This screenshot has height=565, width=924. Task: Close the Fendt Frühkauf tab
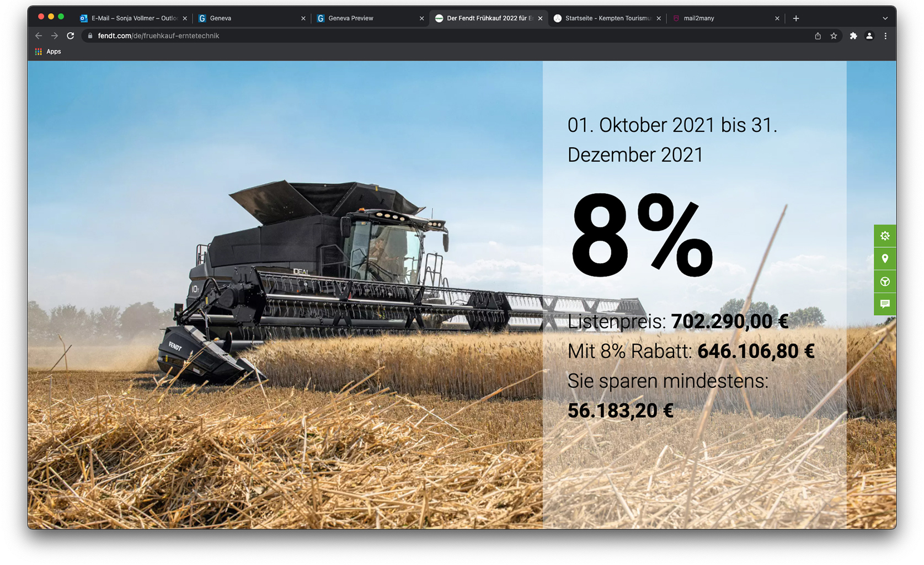pyautogui.click(x=540, y=18)
